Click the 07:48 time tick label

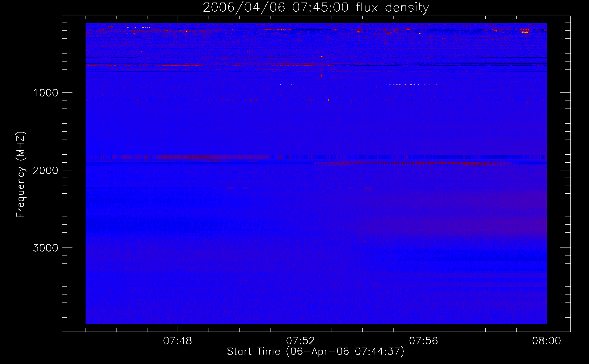pos(178,341)
